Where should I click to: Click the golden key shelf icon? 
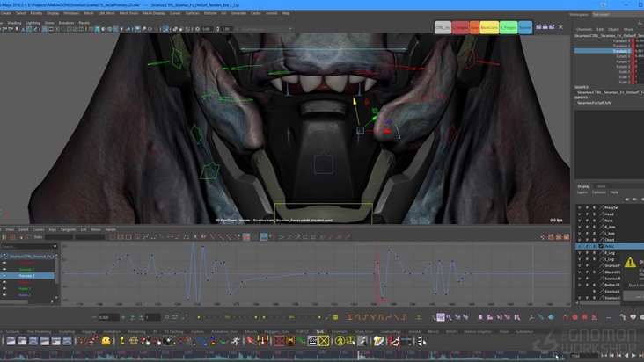122,341
